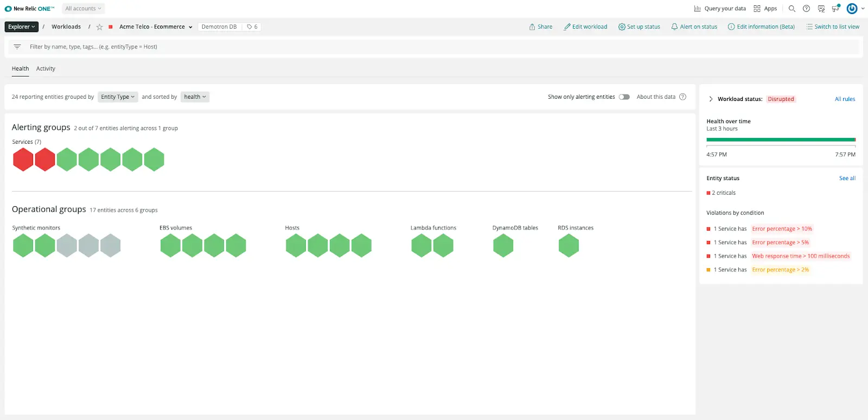
Task: Select first EBS volumes hexagon
Action: 170,245
